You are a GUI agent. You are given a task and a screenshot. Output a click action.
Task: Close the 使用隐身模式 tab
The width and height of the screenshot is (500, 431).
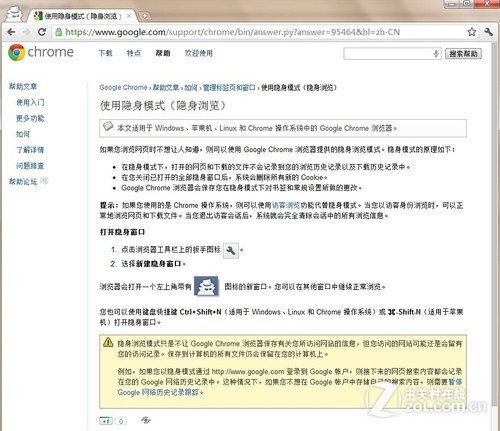pos(129,16)
